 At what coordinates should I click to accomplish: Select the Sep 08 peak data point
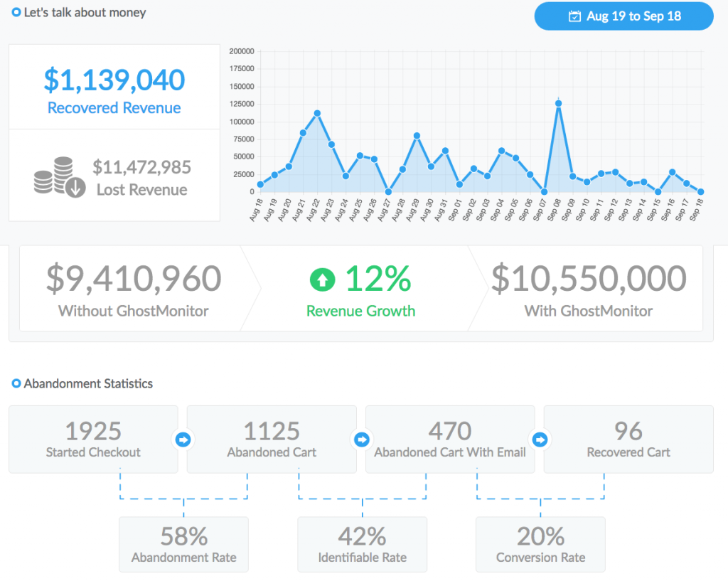coord(559,104)
